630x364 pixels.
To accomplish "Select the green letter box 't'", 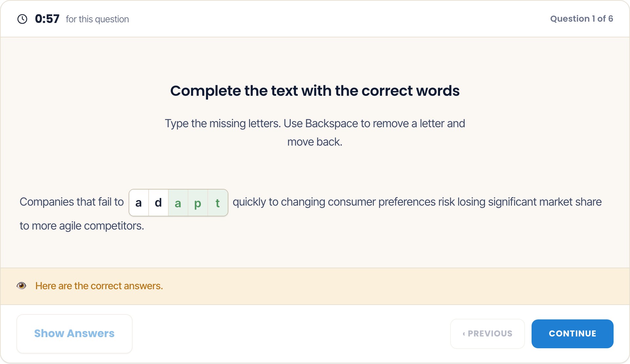I will (218, 203).
